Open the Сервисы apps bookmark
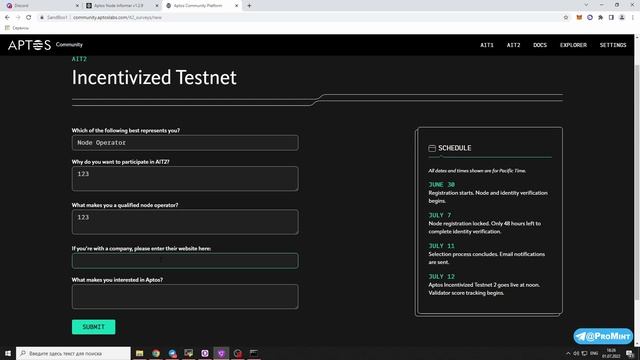The height and width of the screenshot is (360, 640). 17,28
